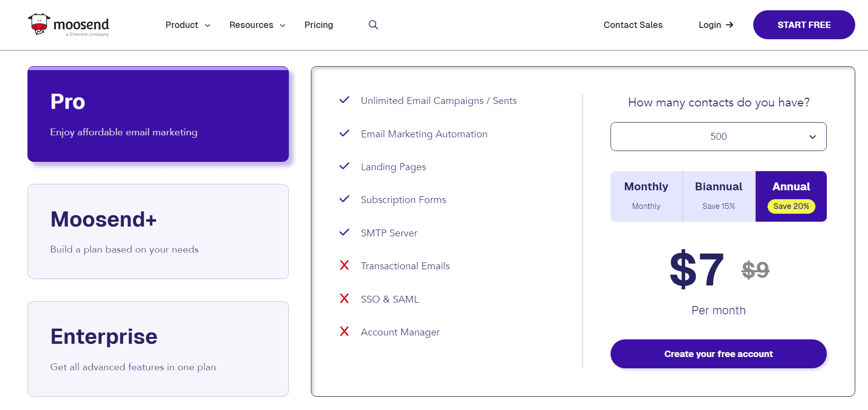Click the $7 price
868x410 pixels.
[697, 269]
